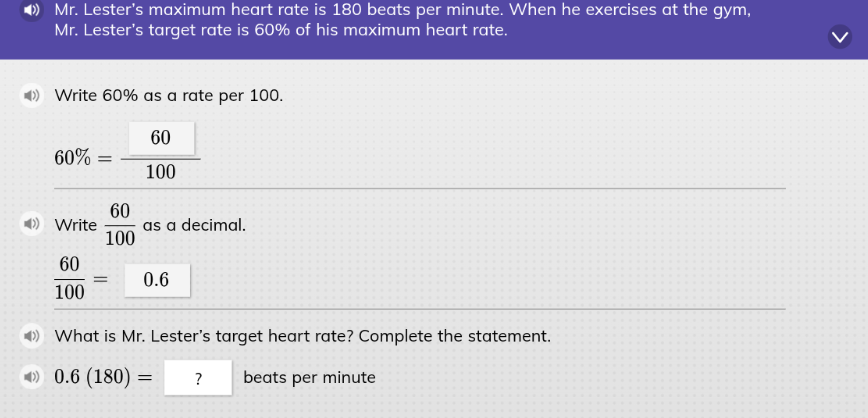Select the decimal answer box showing 0.6
The width and height of the screenshot is (868, 418).
(x=157, y=280)
